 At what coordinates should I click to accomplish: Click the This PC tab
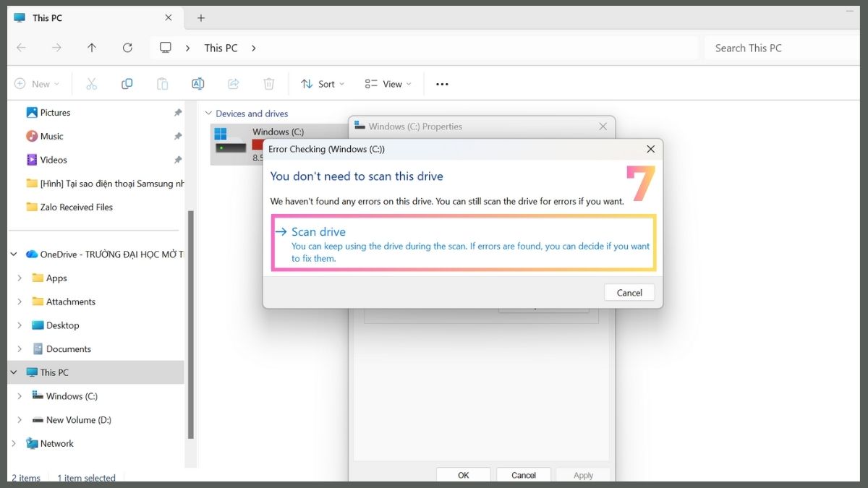click(x=94, y=18)
